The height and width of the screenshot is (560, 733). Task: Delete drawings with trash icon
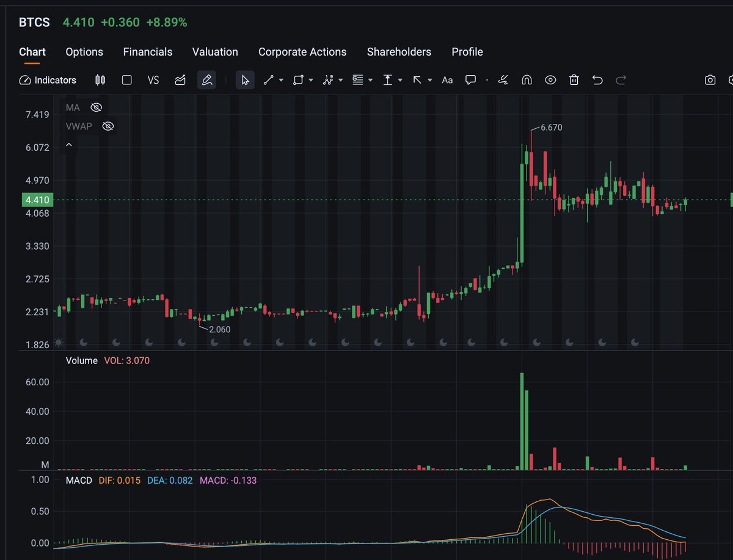pos(574,80)
